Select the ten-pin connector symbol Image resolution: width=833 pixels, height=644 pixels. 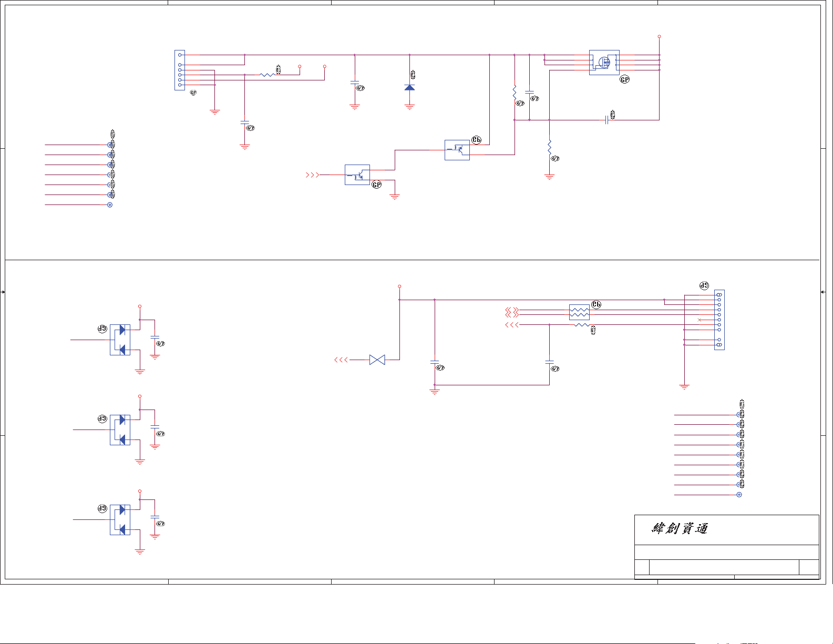coord(719,320)
